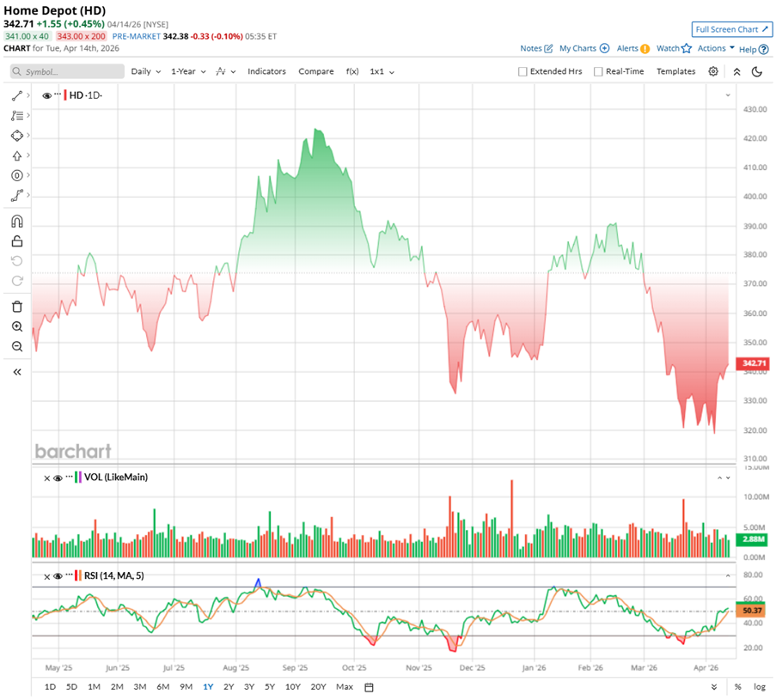Hide the RSI study eye icon
Image resolution: width=776 pixels, height=700 pixels.
tap(58, 575)
